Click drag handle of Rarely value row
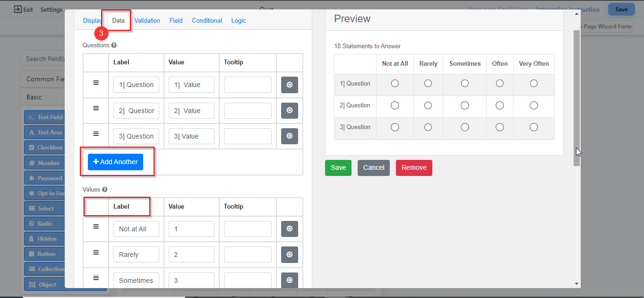 tap(96, 252)
